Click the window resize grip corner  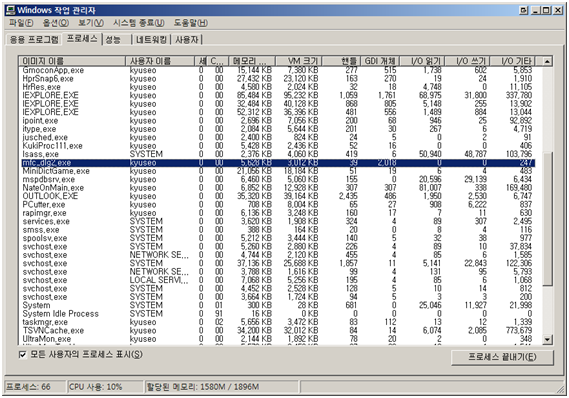(x=561, y=389)
